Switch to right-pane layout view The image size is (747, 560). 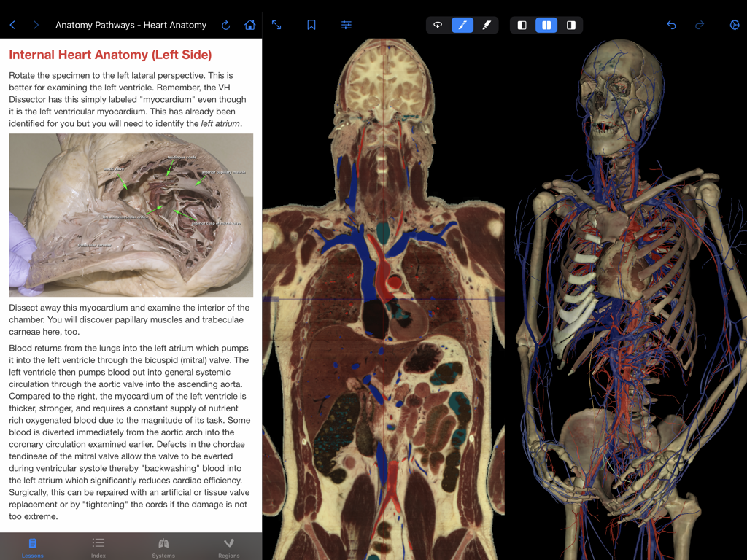(x=571, y=24)
